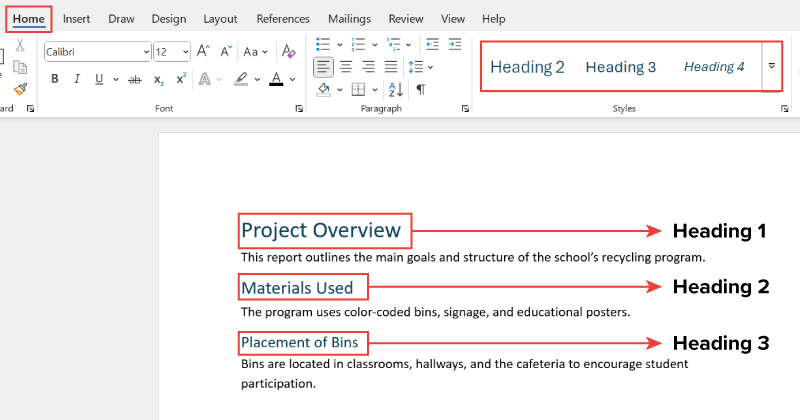Toggle italic formatting
Viewport: 800px width, 420px height.
[77, 79]
